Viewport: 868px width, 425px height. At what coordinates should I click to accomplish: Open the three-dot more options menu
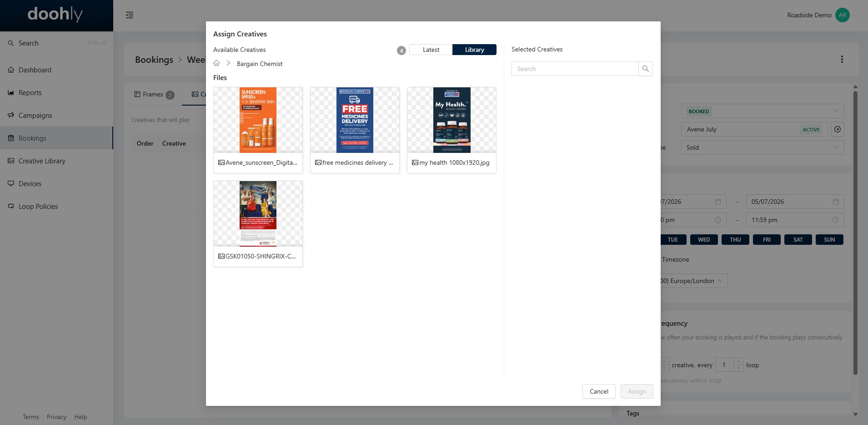tap(842, 59)
